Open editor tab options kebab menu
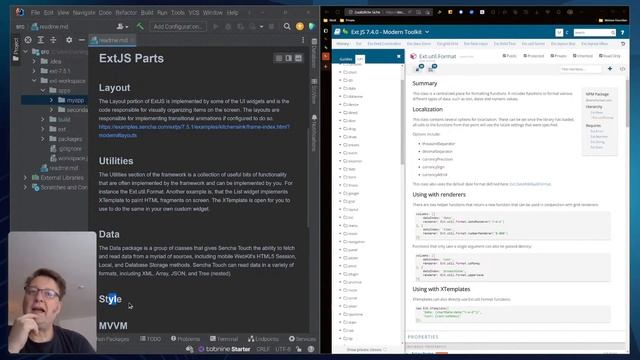Screen dimensions: 640x360 click(303, 40)
